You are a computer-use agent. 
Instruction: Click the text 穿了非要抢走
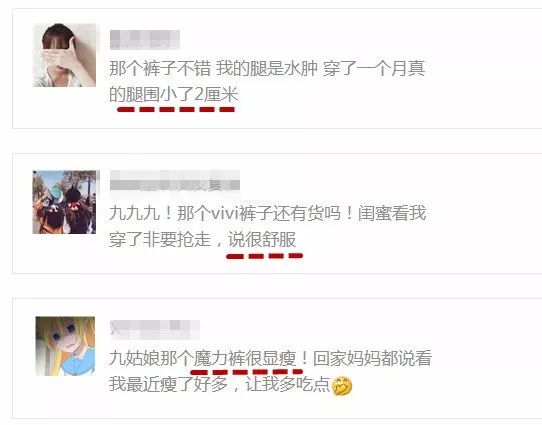click(x=160, y=239)
